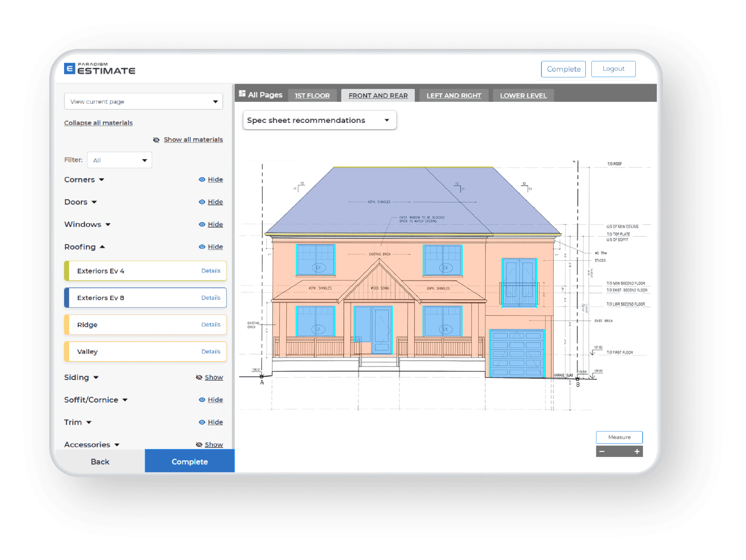Click the eye icon beside Corners Hide

click(201, 179)
